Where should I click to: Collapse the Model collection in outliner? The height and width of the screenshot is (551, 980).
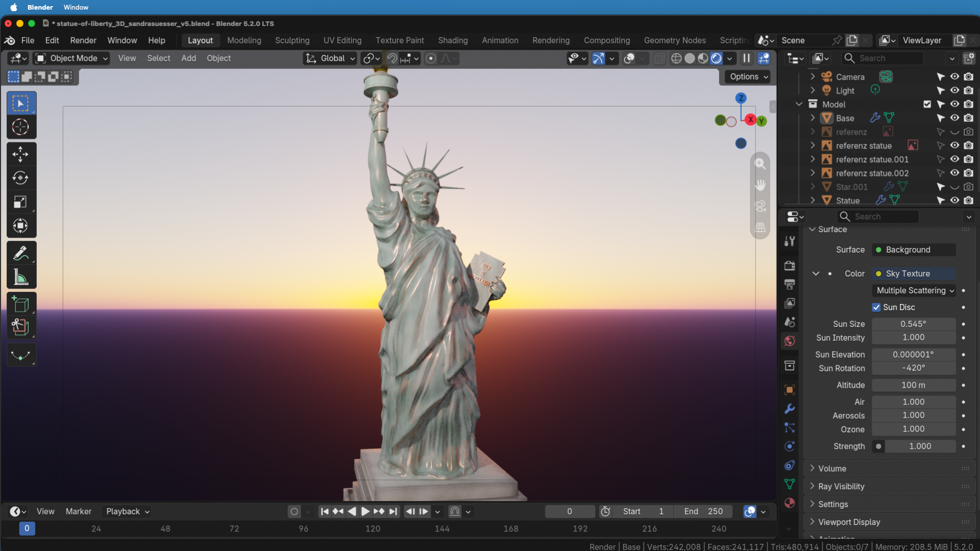click(x=799, y=104)
